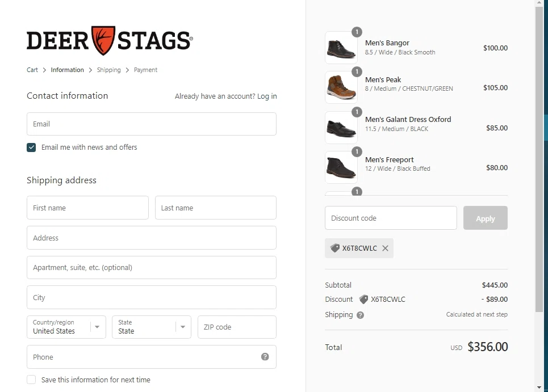Open the Country/region dropdown
Viewport: 548px width, 392px height.
(66, 327)
